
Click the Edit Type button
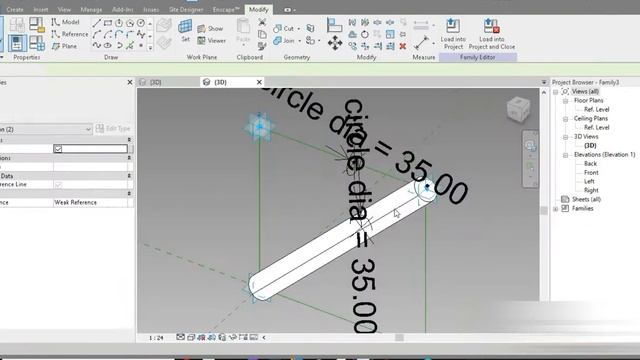click(x=113, y=129)
